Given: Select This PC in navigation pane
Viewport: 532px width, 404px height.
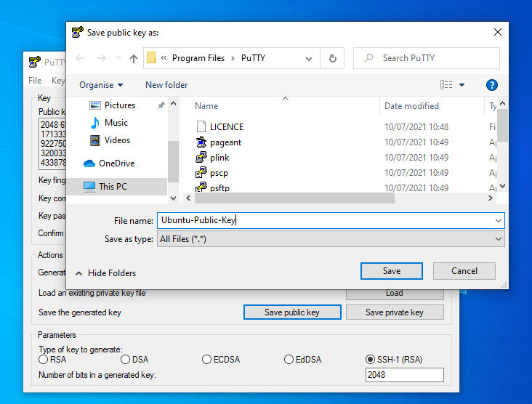Looking at the screenshot, I should point(113,187).
